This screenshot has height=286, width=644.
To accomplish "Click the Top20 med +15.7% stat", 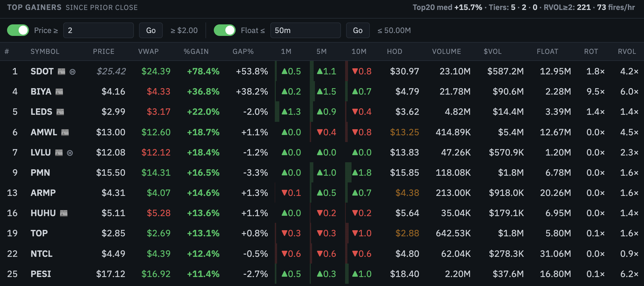I will coord(447,7).
